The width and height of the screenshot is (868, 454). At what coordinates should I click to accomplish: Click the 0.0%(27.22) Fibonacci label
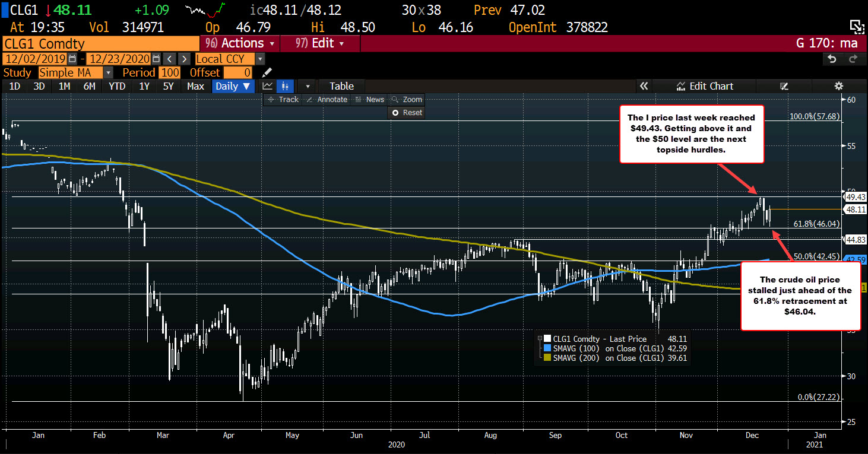818,397
